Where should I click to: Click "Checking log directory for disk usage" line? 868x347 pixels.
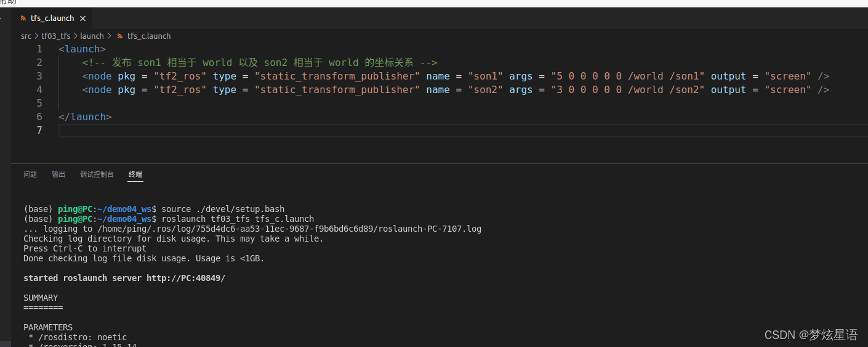click(x=174, y=239)
